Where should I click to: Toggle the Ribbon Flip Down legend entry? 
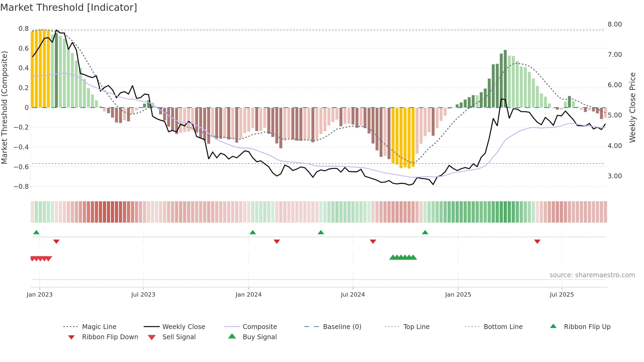pyautogui.click(x=103, y=337)
